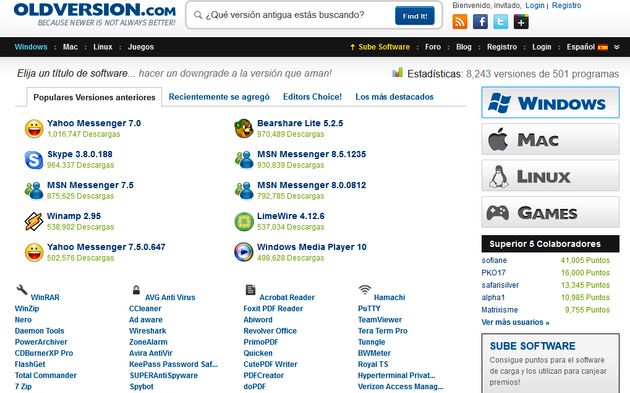Open the TeamViewer link
This screenshot has width=630, height=393.
pyautogui.click(x=380, y=320)
